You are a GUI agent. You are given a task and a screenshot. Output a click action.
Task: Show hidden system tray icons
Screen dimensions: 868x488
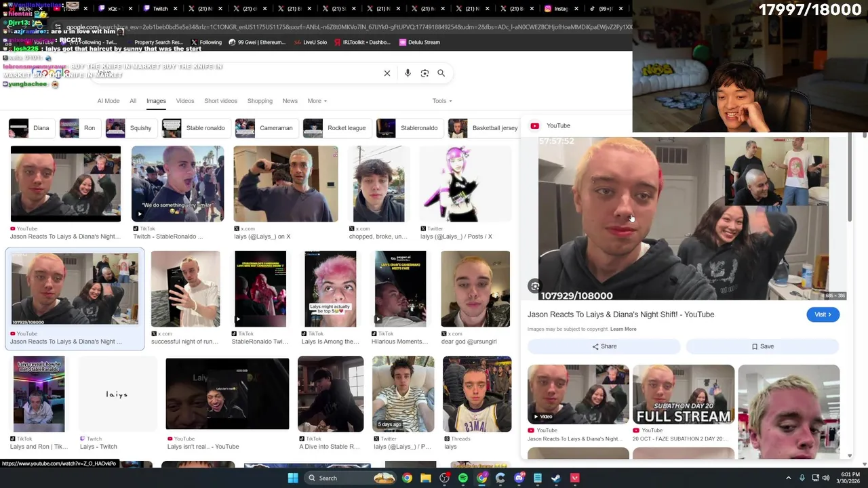tap(788, 478)
